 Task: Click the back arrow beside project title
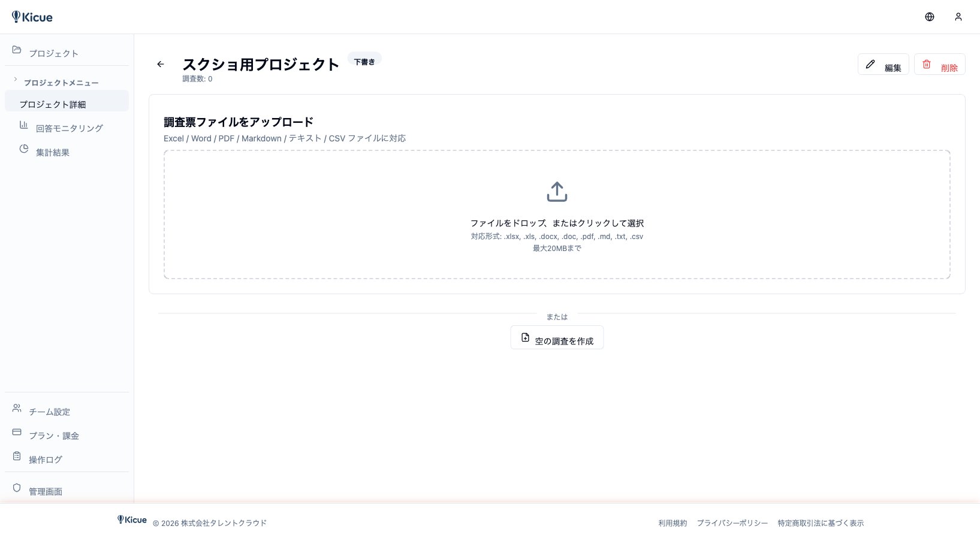161,64
